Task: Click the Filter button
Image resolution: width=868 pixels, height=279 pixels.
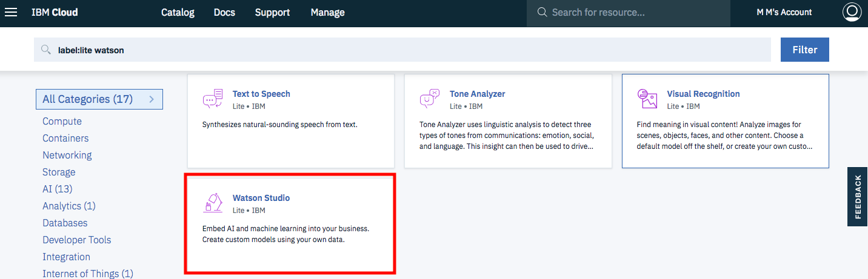Action: [805, 50]
